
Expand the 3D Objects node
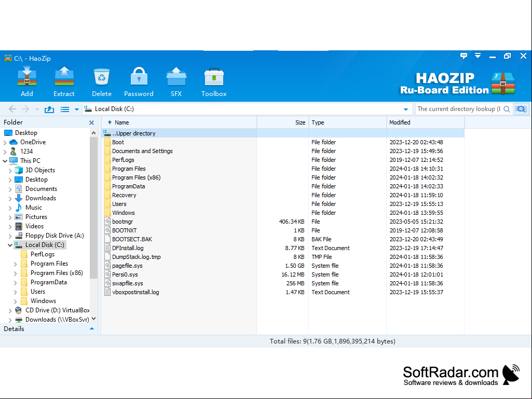pos(10,170)
